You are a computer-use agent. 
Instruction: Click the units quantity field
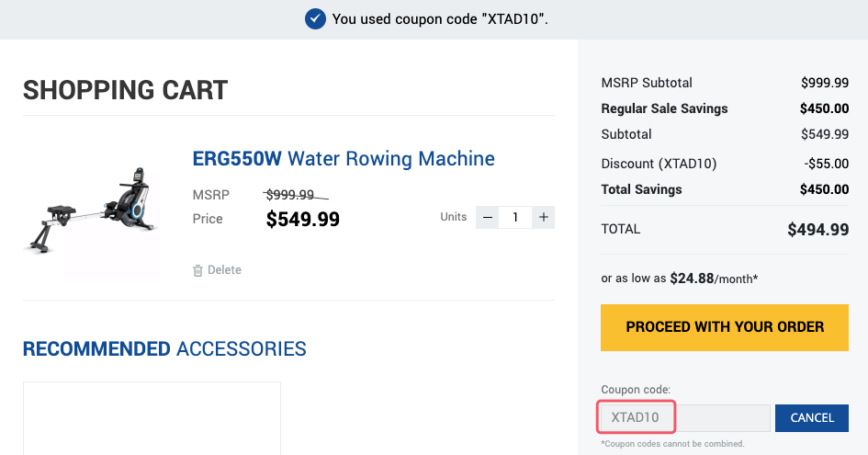pos(515,218)
